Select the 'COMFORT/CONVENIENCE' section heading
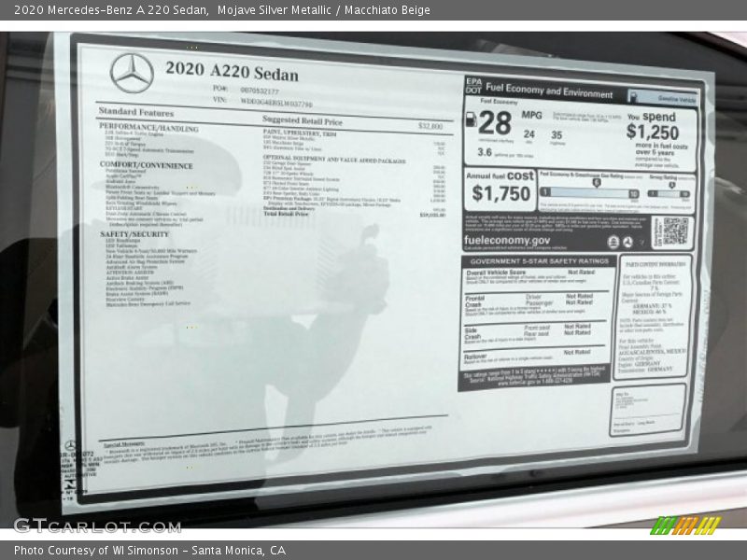 (x=147, y=165)
